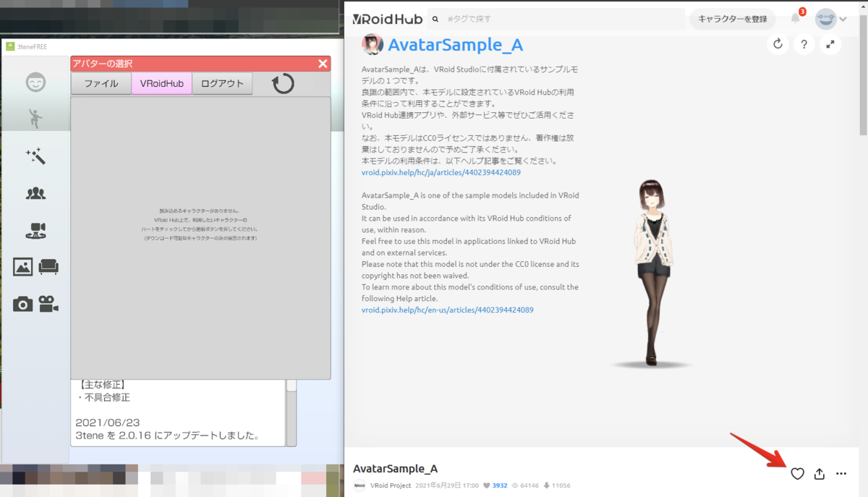
Task: Open the more options menu via three dots
Action: coord(841,474)
